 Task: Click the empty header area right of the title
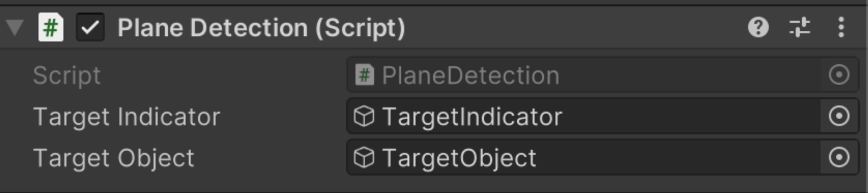569,27
